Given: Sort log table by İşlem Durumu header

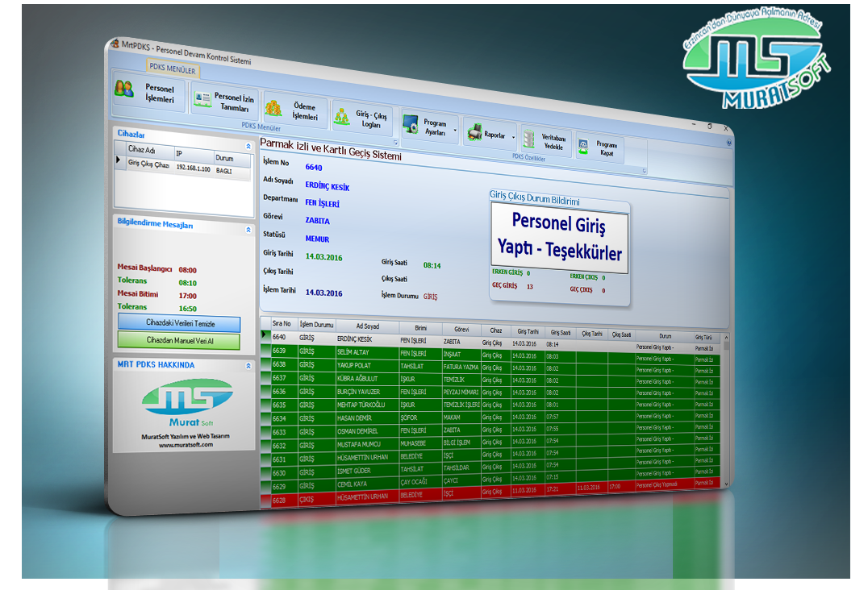Looking at the screenshot, I should (x=316, y=325).
